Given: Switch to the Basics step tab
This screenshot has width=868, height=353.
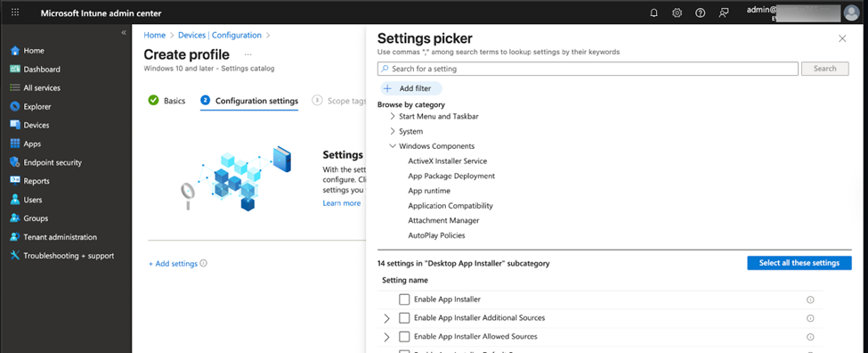Looking at the screenshot, I should click(x=167, y=101).
